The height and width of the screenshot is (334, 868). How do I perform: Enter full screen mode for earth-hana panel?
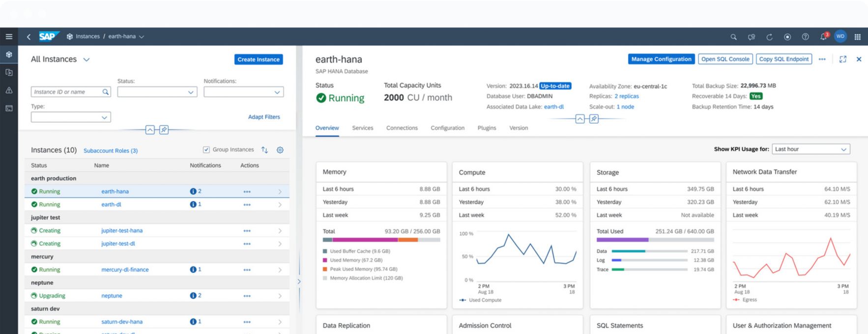tap(842, 59)
